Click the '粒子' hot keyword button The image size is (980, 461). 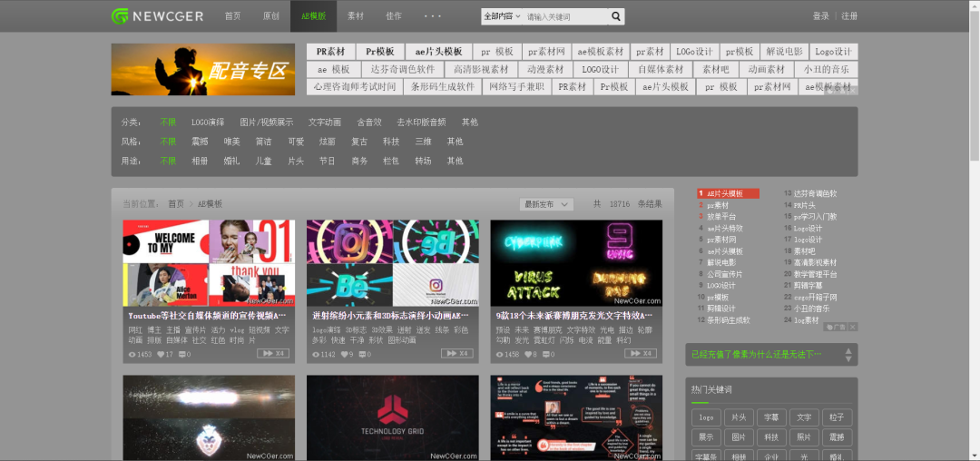(836, 417)
